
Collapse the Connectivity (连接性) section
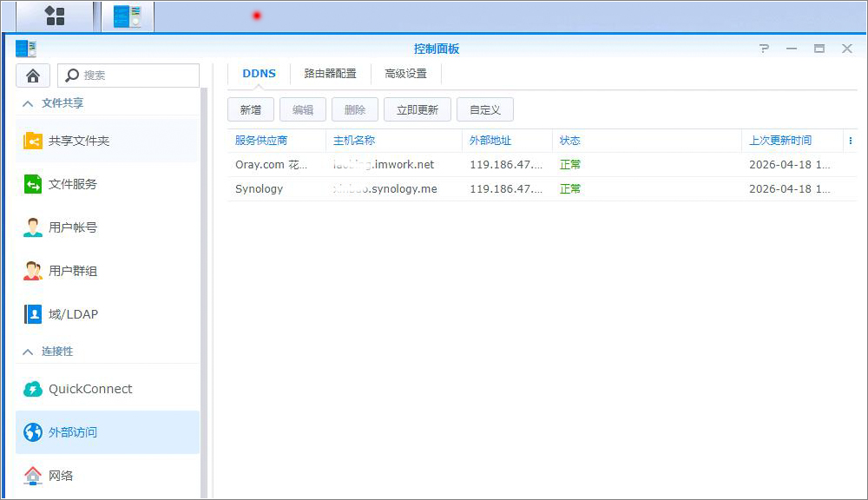tap(27, 352)
